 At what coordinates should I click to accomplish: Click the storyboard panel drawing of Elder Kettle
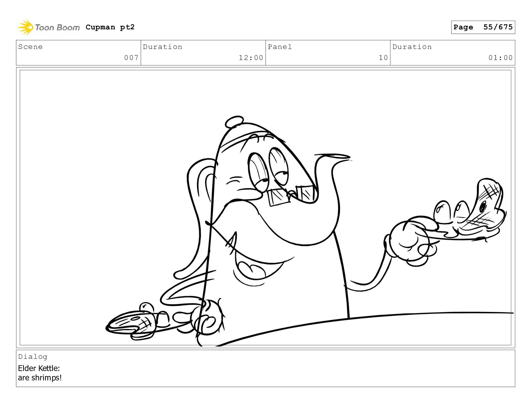[265, 208]
